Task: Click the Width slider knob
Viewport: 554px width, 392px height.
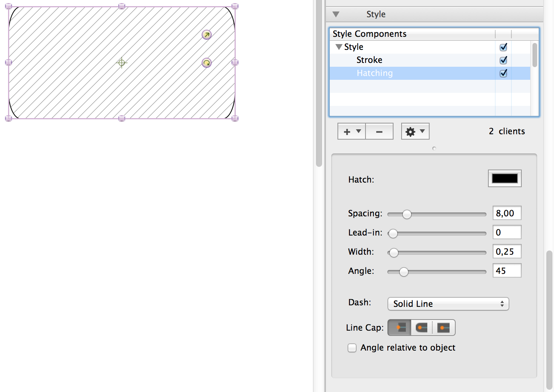Action: click(394, 253)
